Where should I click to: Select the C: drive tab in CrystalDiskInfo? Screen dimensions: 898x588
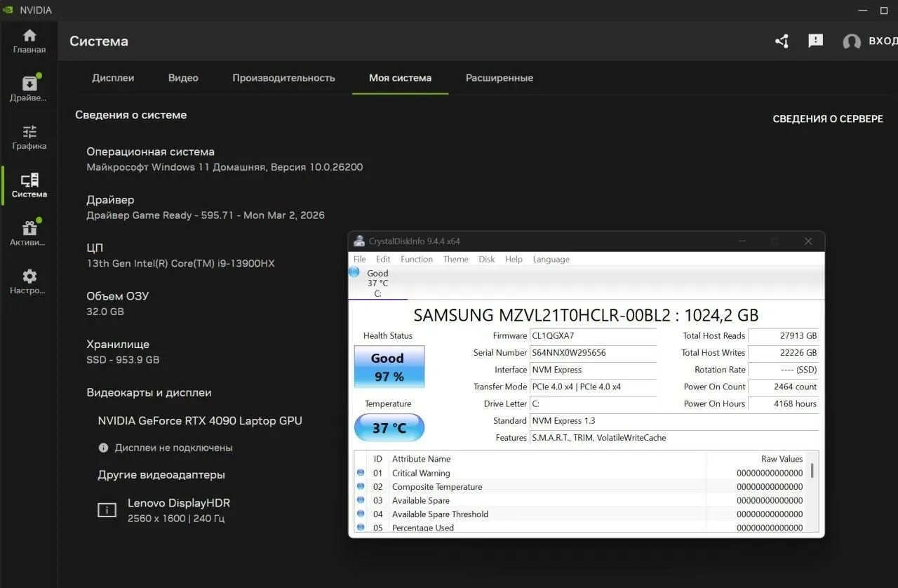pos(377,283)
